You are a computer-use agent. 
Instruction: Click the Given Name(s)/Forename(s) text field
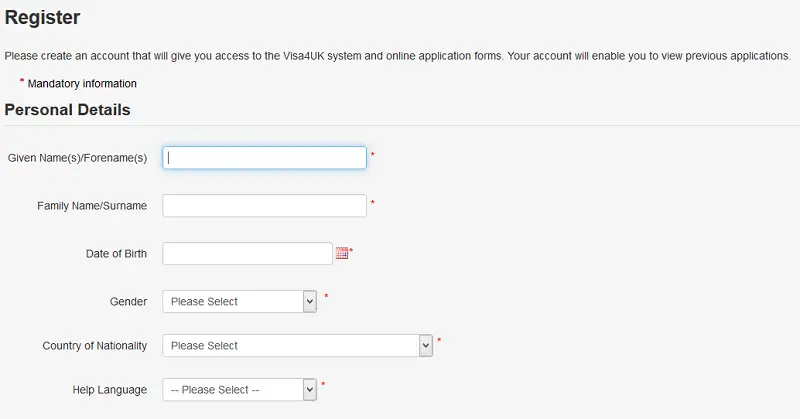coord(264,158)
